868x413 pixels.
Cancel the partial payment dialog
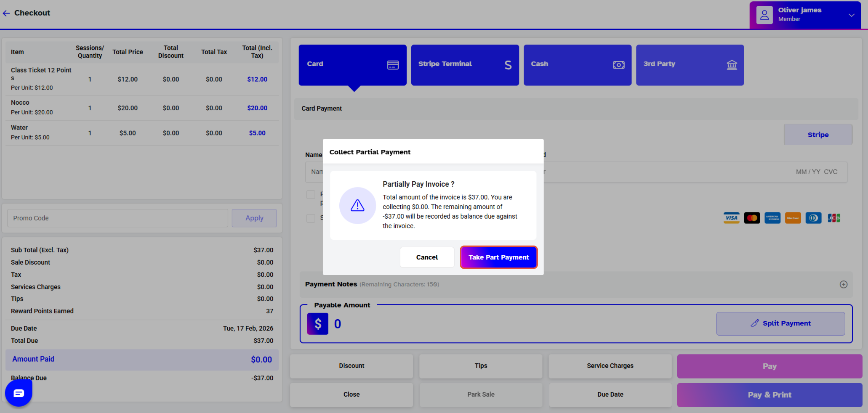pos(427,257)
